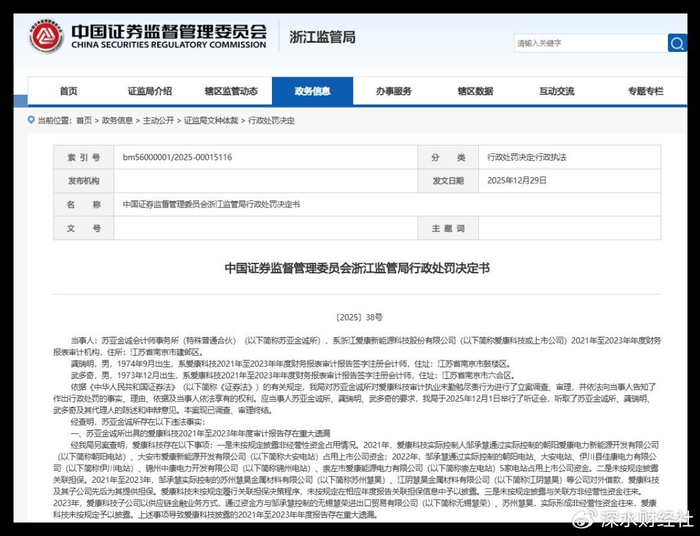
Task: Select the date 2025年12月29日
Action: (517, 180)
